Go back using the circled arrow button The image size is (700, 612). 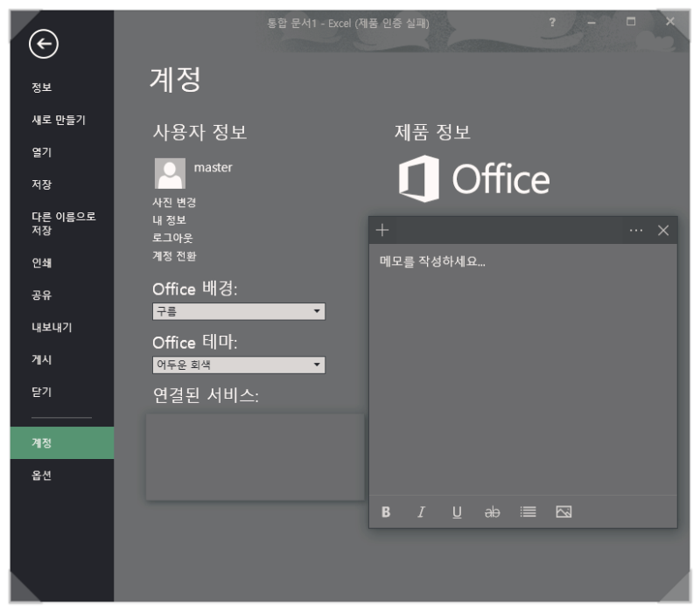(x=43, y=44)
